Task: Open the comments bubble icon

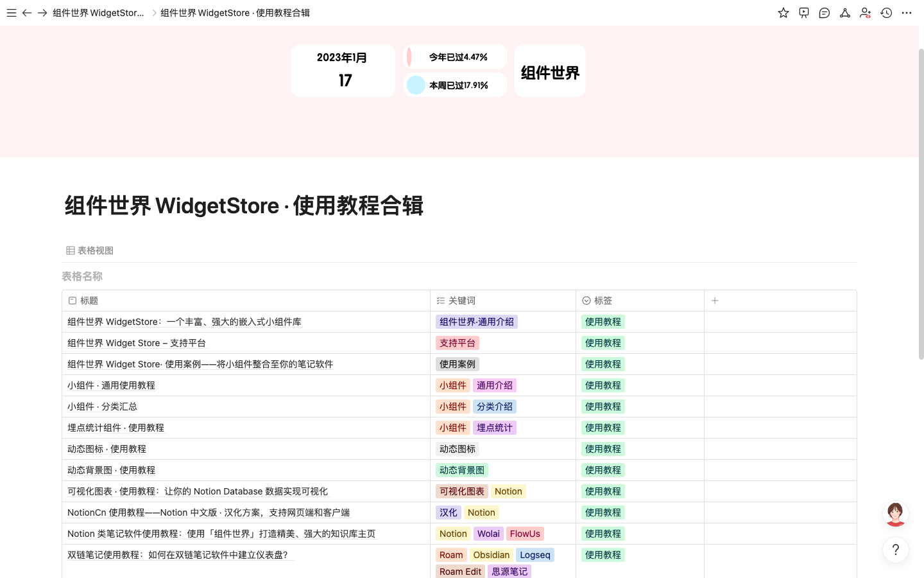Action: (x=824, y=13)
